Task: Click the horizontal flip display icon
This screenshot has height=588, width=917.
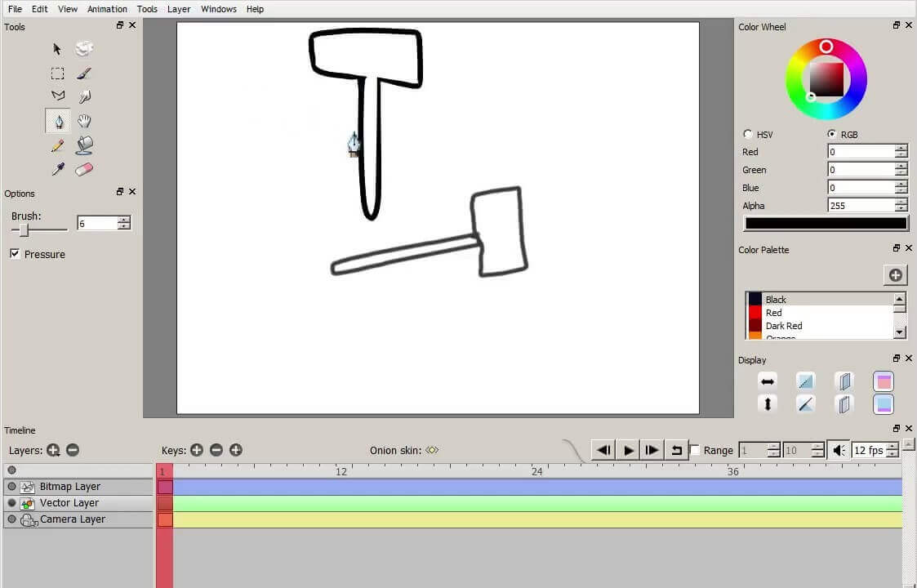Action: pyautogui.click(x=768, y=381)
